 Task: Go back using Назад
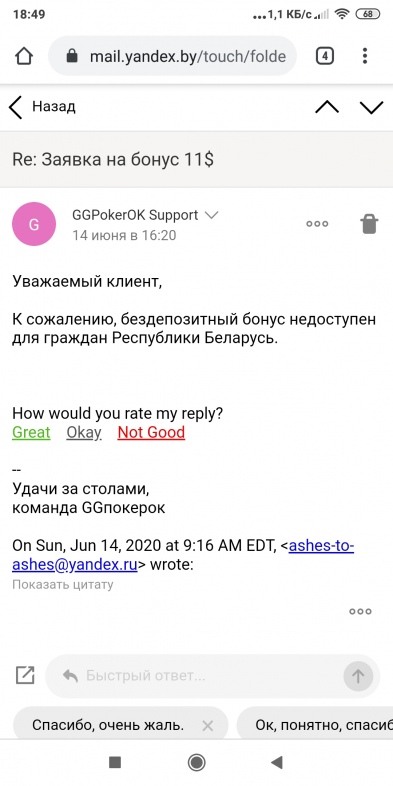tap(43, 107)
